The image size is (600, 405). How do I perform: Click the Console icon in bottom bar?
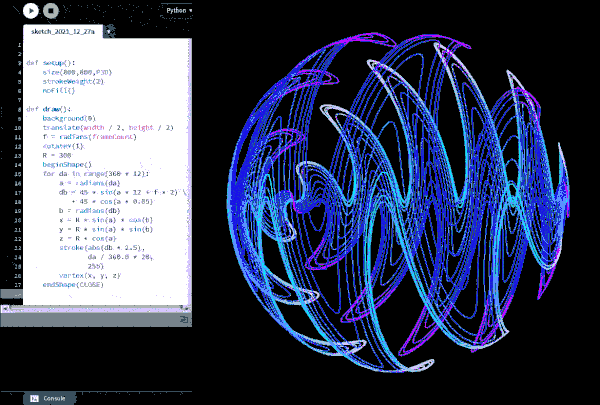tap(34, 398)
